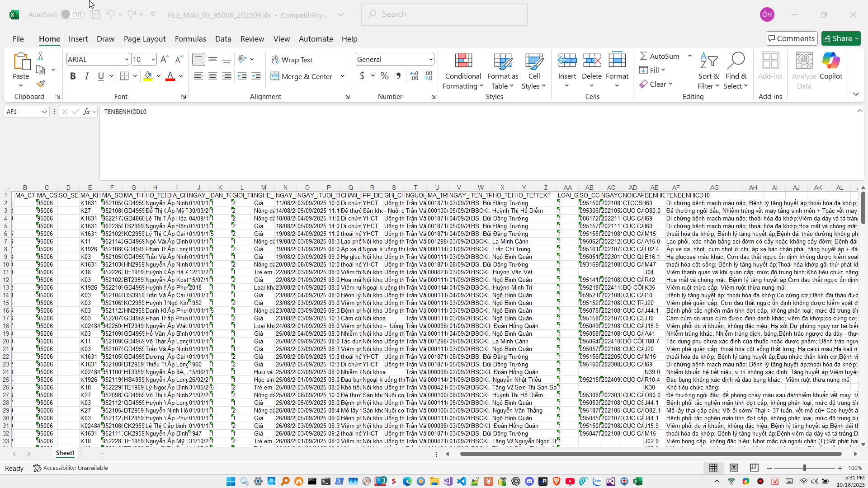Click the Increase Font Size icon
Image resolution: width=868 pixels, height=488 pixels.
[165, 59]
